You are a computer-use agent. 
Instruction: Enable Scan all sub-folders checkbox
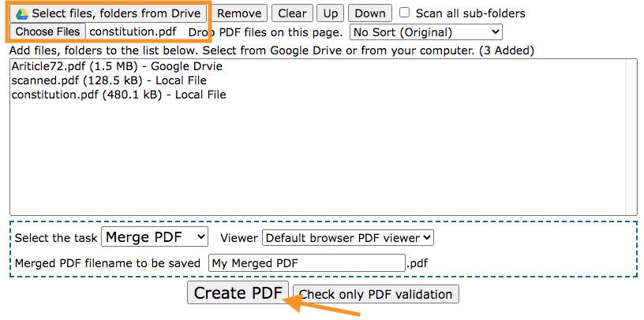coord(405,13)
